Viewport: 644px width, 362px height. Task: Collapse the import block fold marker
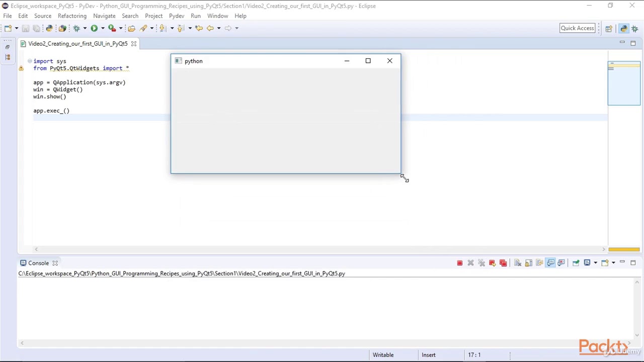coord(30,61)
